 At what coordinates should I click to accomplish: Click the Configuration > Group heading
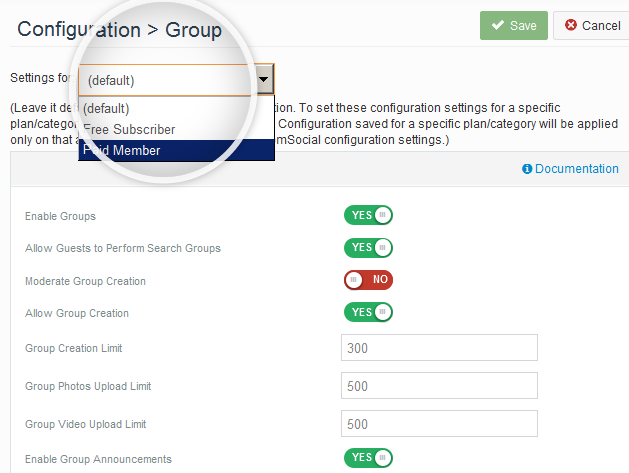119,29
